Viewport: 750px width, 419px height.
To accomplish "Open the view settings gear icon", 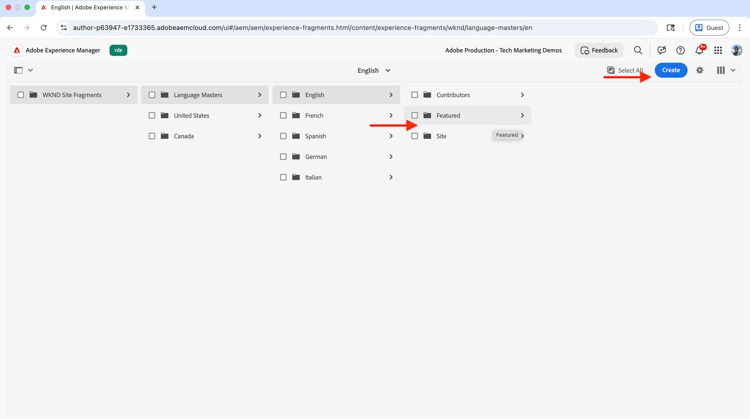I will tap(700, 70).
